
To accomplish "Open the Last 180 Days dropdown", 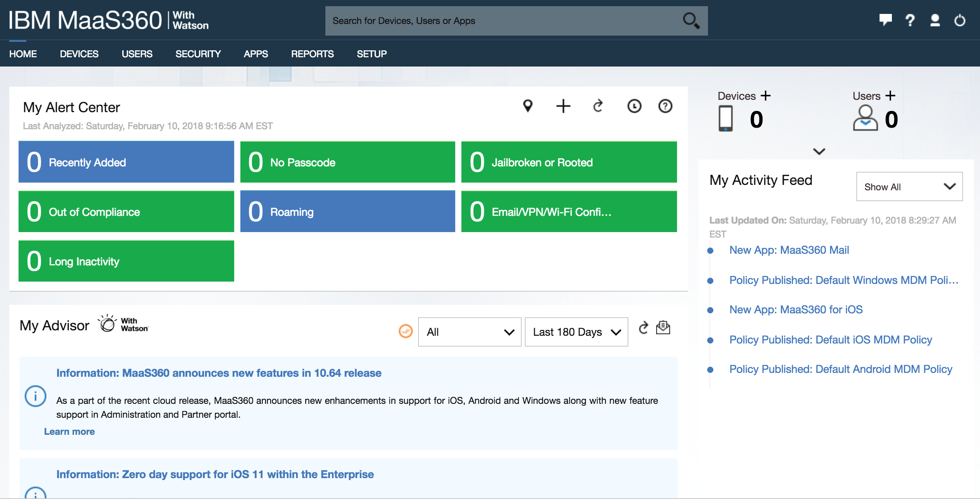I will coord(576,332).
